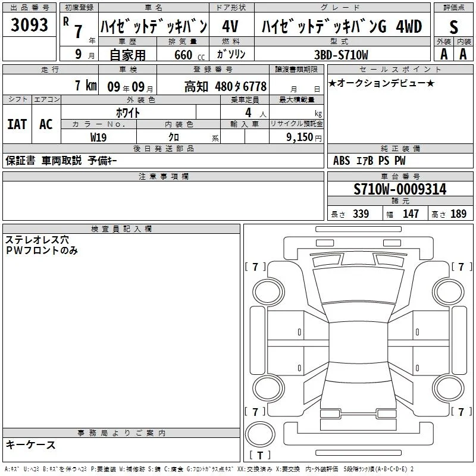Click seating capacity 4 人

256,113
